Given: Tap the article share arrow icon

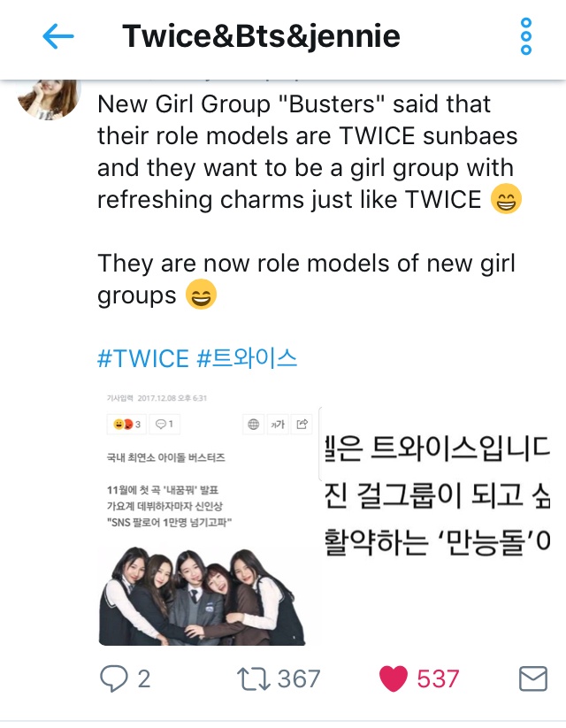Looking at the screenshot, I should tap(302, 424).
